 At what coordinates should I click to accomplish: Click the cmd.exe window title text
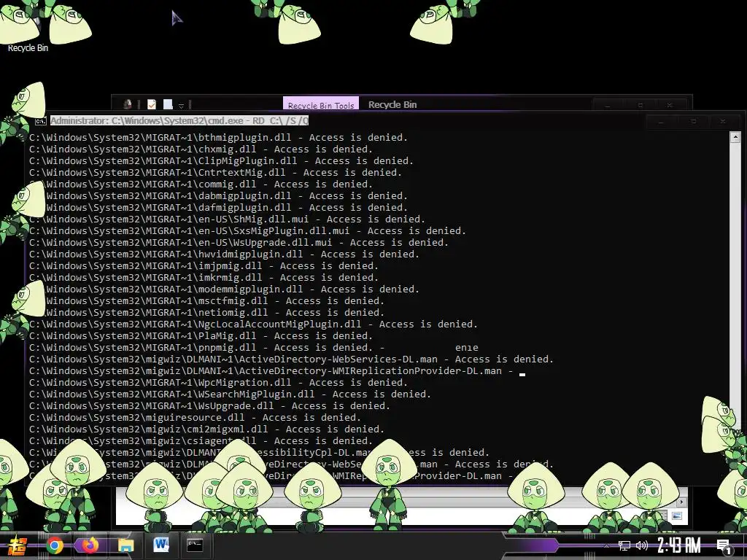(179, 120)
